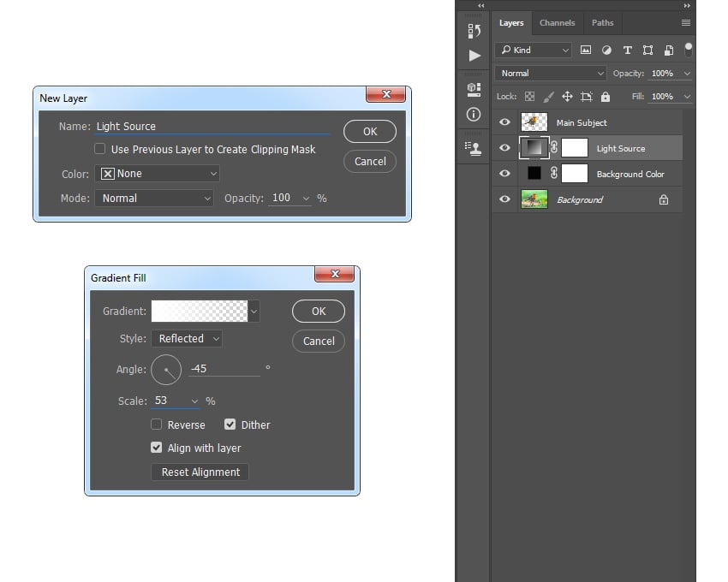
Task: Lock the layer position with the move lock icon
Action: pyautogui.click(x=568, y=96)
